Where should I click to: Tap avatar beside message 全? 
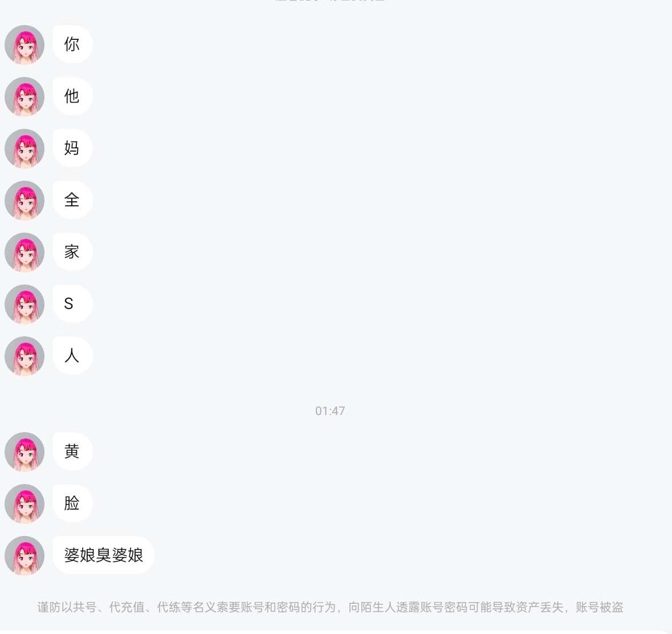tap(25, 200)
